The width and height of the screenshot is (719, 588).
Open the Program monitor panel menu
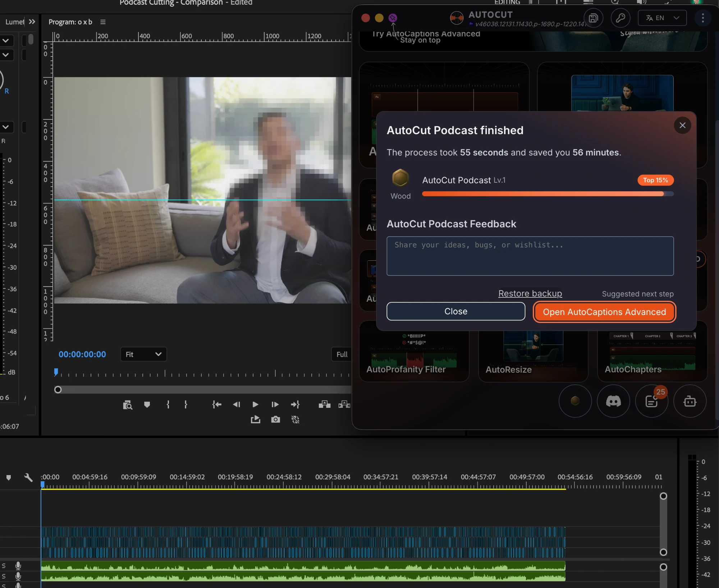tap(103, 22)
